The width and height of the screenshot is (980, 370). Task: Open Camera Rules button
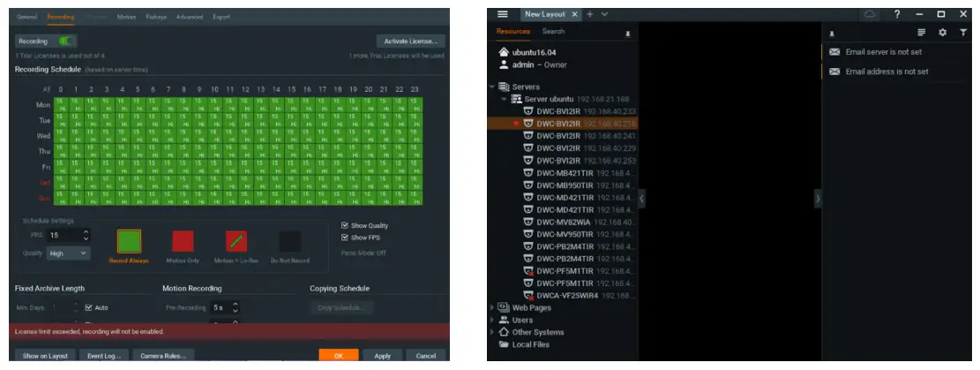point(163,356)
